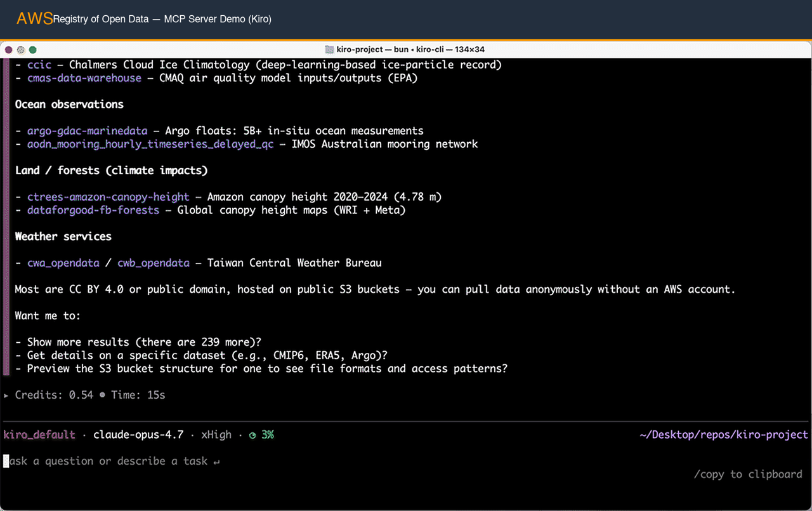The height and width of the screenshot is (511, 812).
Task: Click the kiro_default agent name
Action: (39, 435)
